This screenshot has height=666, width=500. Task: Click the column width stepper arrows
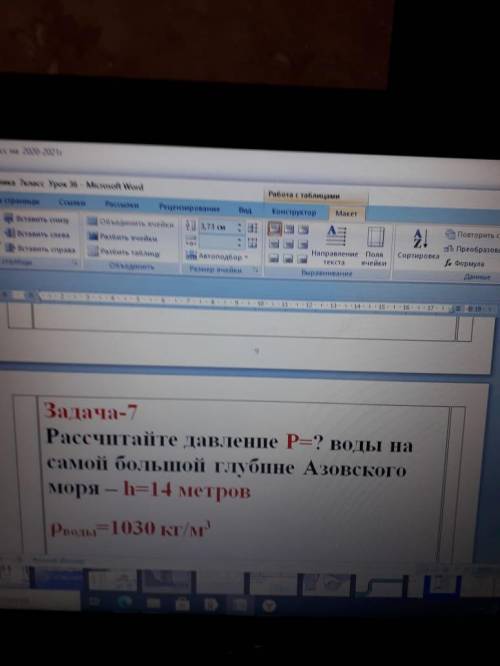(x=240, y=242)
